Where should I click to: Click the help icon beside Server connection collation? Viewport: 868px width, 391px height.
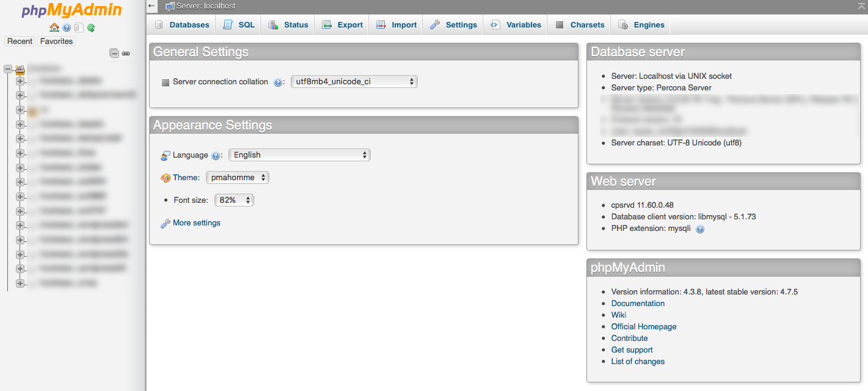(x=278, y=82)
